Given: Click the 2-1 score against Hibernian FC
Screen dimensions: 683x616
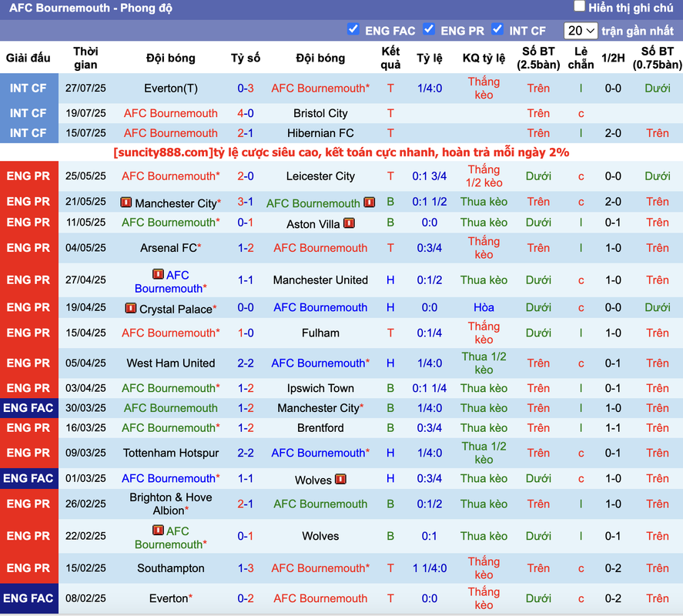Looking at the screenshot, I should click(x=246, y=133).
